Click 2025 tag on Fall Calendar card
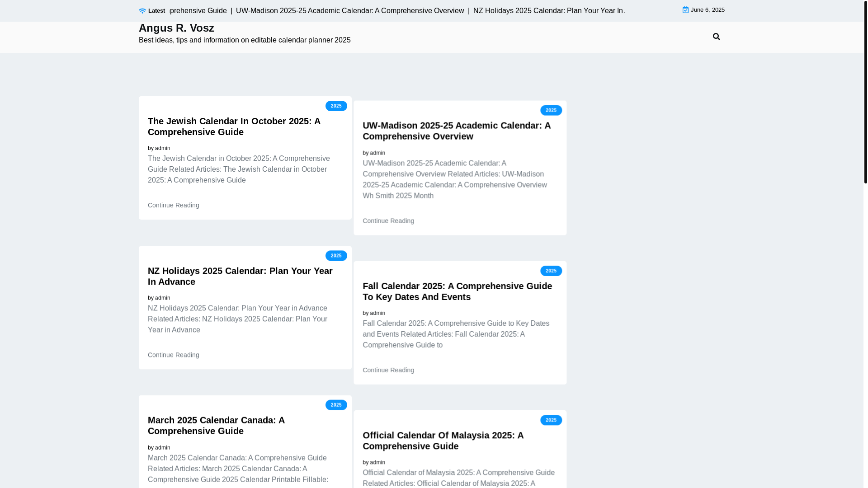The height and width of the screenshot is (488, 868). click(x=551, y=271)
